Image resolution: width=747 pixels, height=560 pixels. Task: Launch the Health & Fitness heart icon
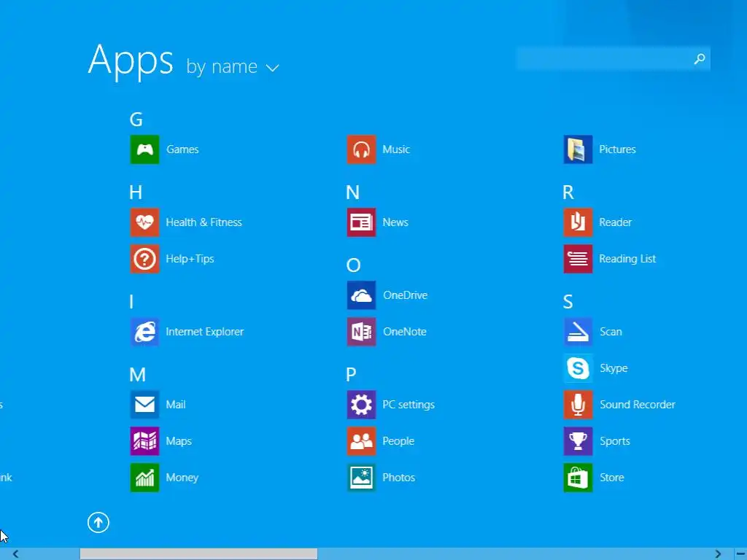[x=145, y=222]
